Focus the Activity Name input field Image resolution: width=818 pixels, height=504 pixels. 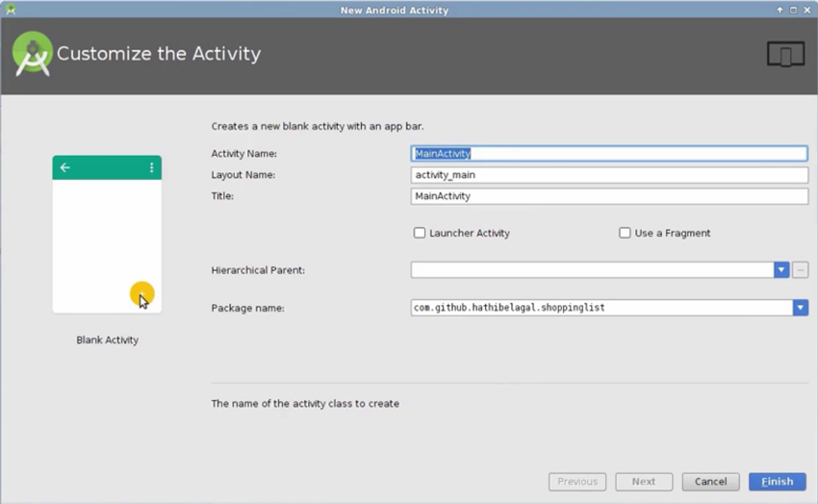[x=609, y=153]
